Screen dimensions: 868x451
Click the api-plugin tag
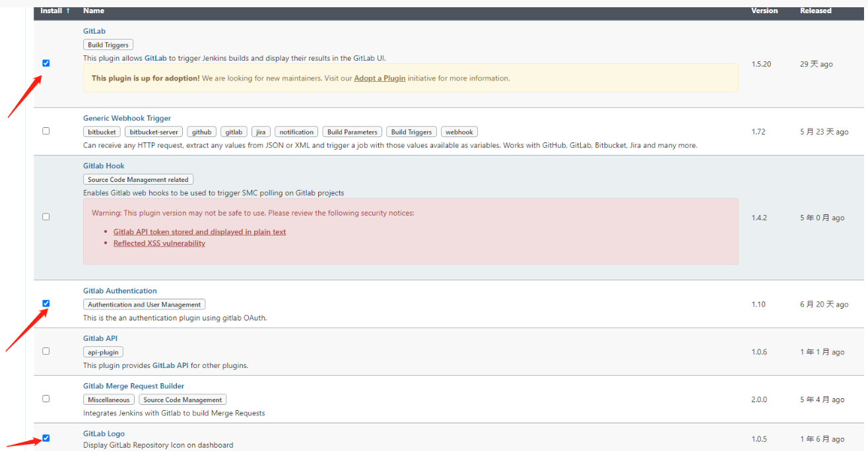[104, 352]
